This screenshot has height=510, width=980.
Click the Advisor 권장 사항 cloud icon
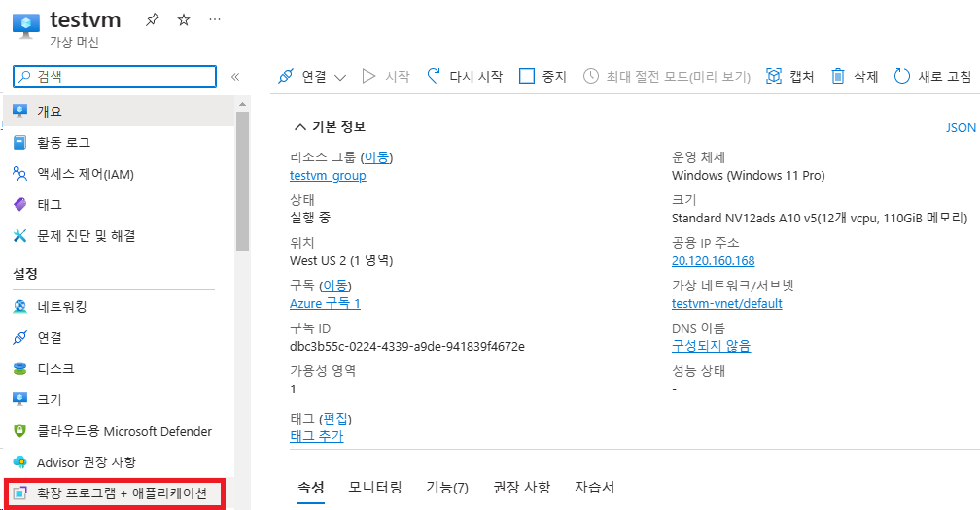tap(20, 462)
